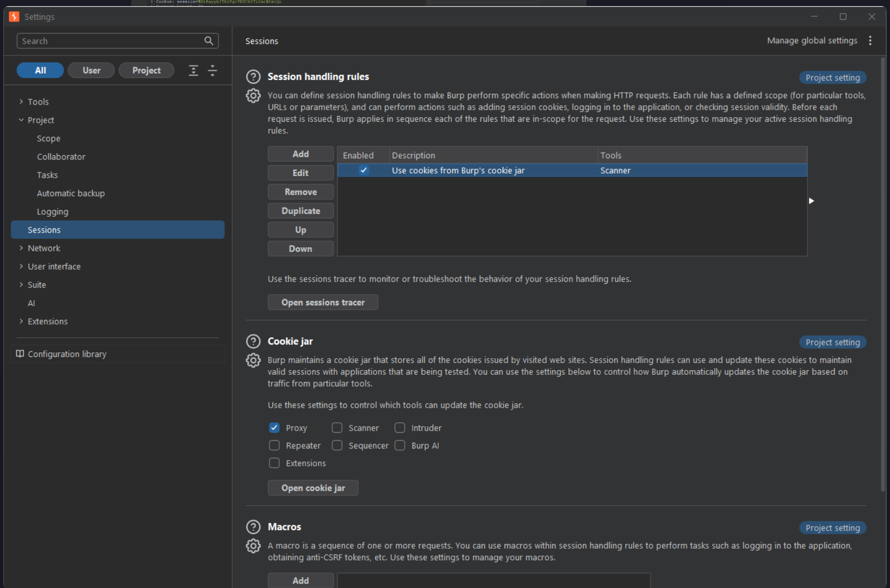The image size is (890, 588).
Task: Expand the Tools tree node
Action: tap(21, 102)
